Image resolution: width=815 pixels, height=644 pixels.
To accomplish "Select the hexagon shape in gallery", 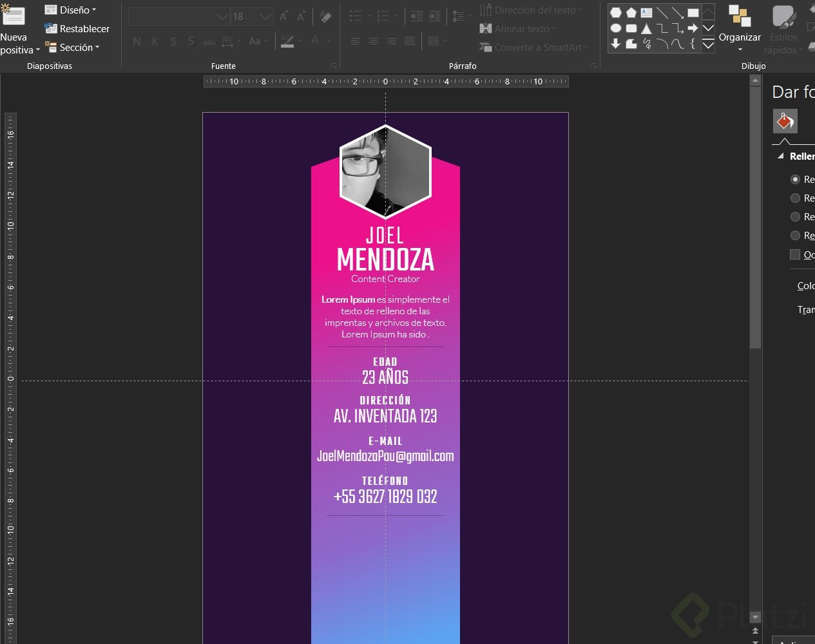I will point(616,12).
